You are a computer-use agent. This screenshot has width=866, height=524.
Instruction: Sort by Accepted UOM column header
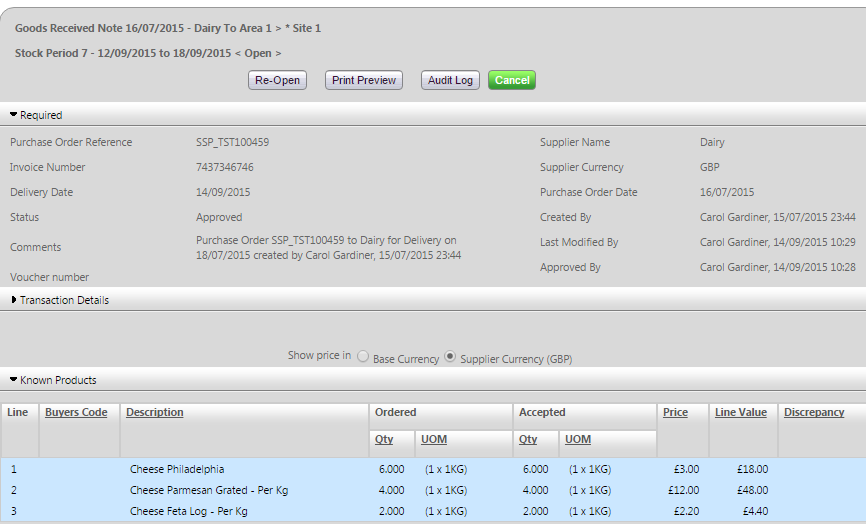[x=578, y=439]
